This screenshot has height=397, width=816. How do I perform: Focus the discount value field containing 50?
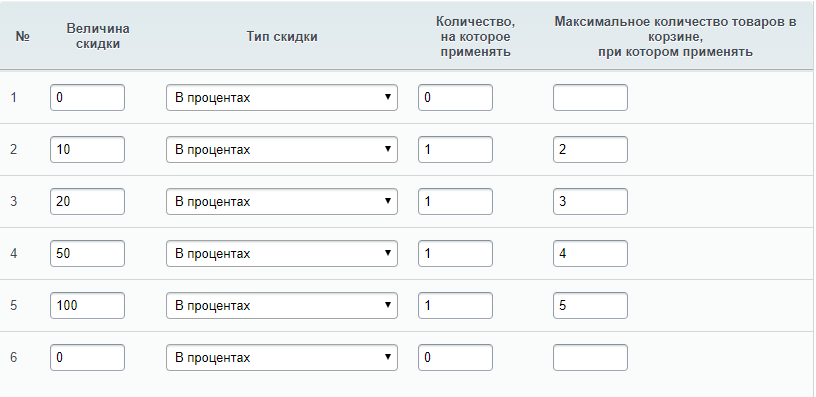coord(87,254)
